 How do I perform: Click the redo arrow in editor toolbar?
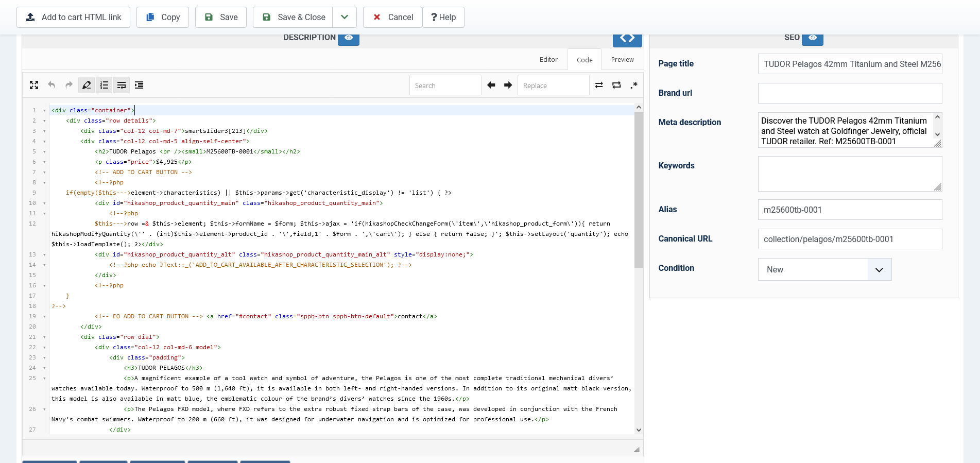point(69,85)
